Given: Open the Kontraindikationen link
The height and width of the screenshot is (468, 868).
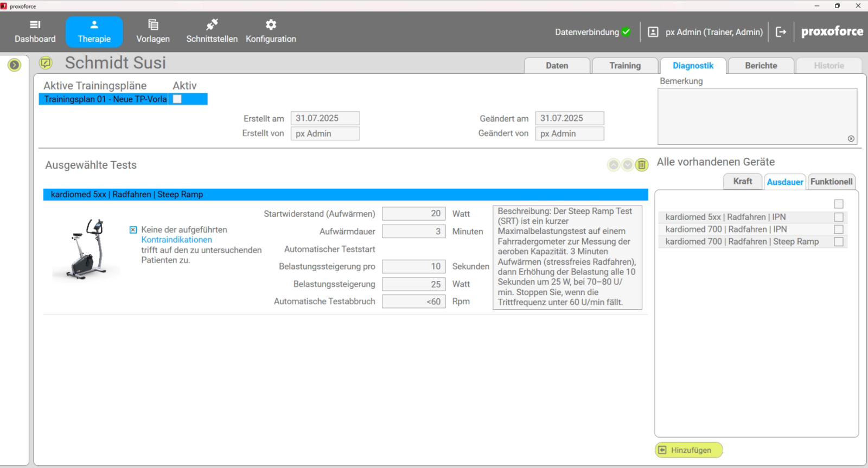Looking at the screenshot, I should tap(176, 240).
